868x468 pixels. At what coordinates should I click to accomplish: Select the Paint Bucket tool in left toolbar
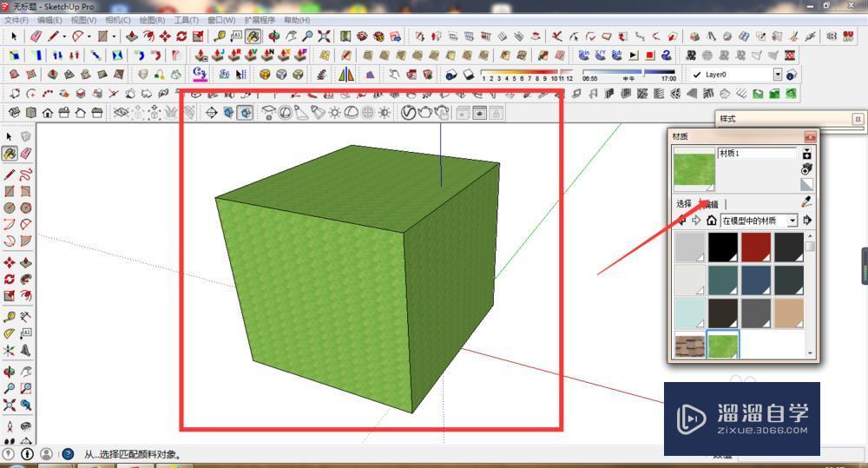coord(10,154)
